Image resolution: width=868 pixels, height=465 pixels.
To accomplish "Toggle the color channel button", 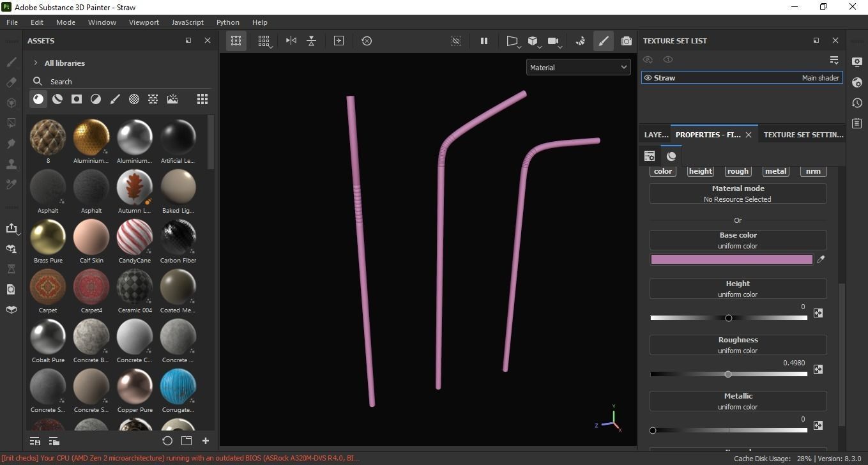I will coord(663,171).
